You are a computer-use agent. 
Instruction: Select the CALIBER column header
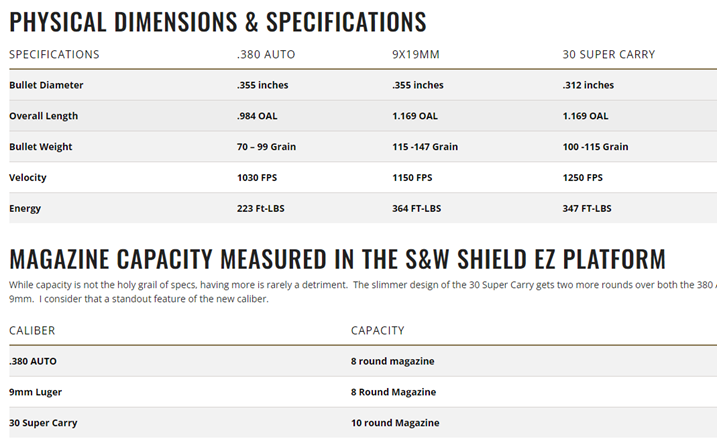(x=32, y=329)
